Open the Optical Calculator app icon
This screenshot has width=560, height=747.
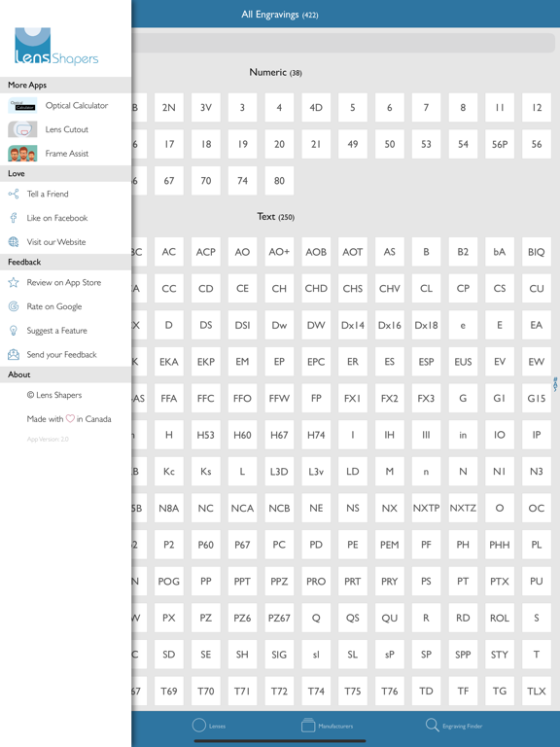pyautogui.click(x=22, y=105)
